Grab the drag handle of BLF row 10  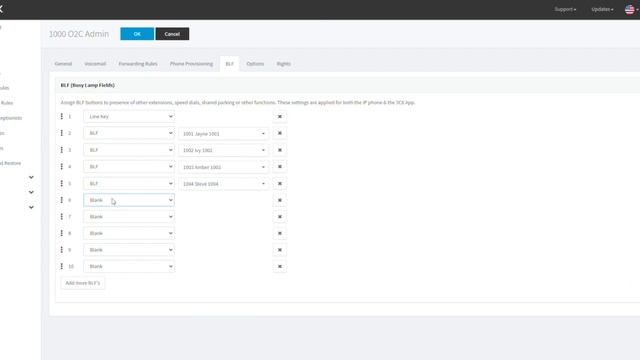coord(62,266)
